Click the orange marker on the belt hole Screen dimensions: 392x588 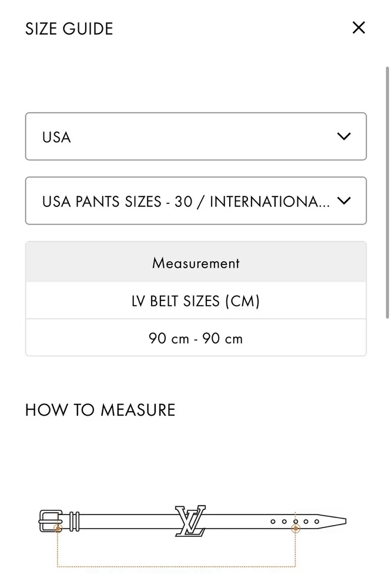(296, 529)
